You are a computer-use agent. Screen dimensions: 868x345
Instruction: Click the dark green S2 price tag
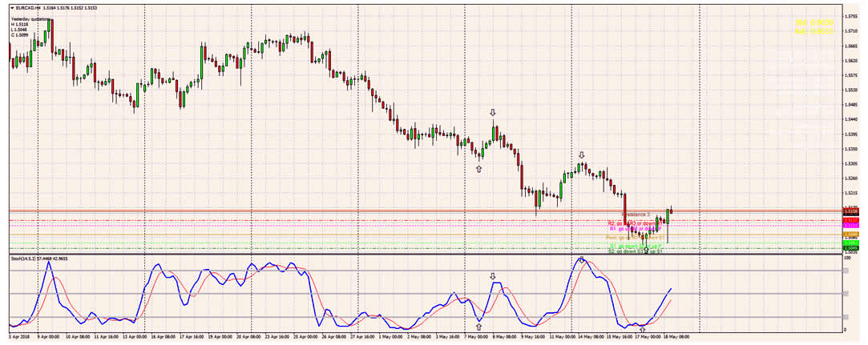851,248
